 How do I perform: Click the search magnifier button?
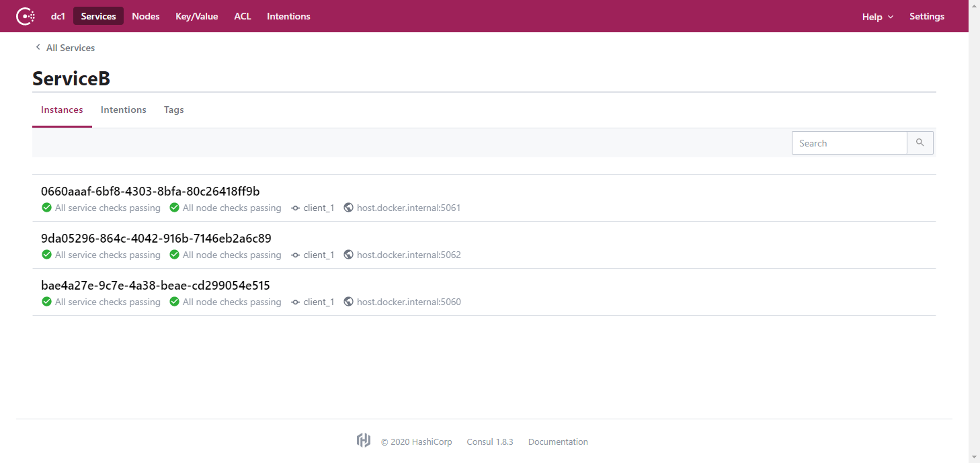[x=920, y=143]
